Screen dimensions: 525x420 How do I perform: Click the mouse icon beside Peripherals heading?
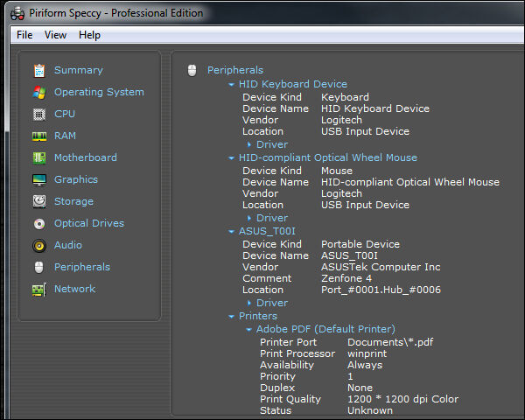click(192, 70)
